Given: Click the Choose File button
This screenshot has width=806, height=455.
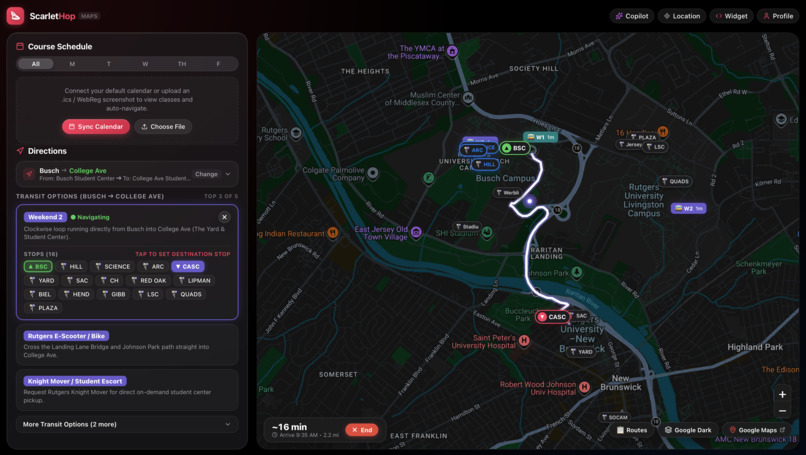Looking at the screenshot, I should coord(163,126).
